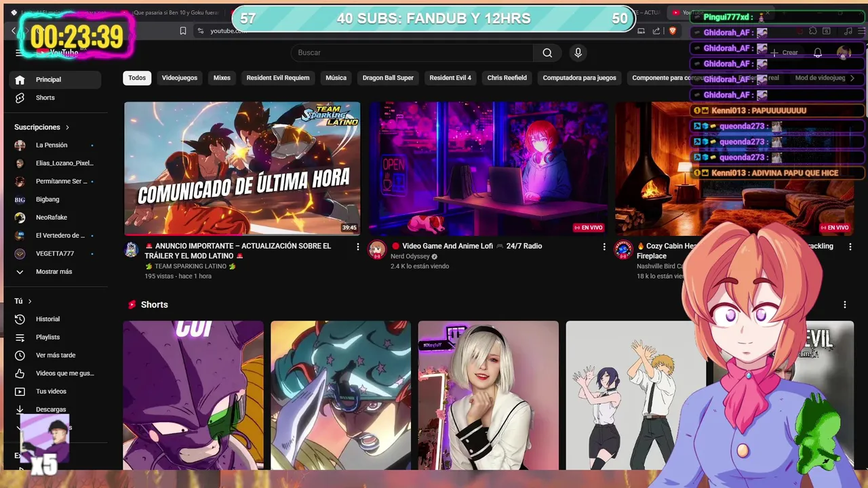Click the magnifier search button
The image size is (868, 488).
click(x=547, y=53)
